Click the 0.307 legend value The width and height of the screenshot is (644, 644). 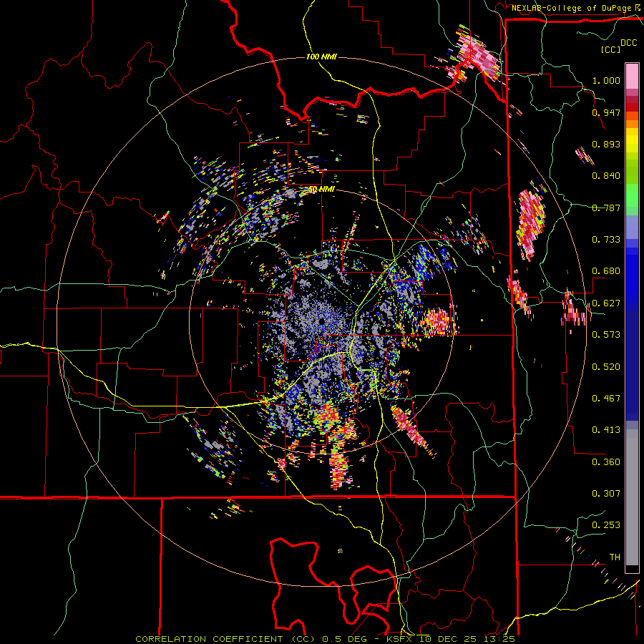coord(606,493)
